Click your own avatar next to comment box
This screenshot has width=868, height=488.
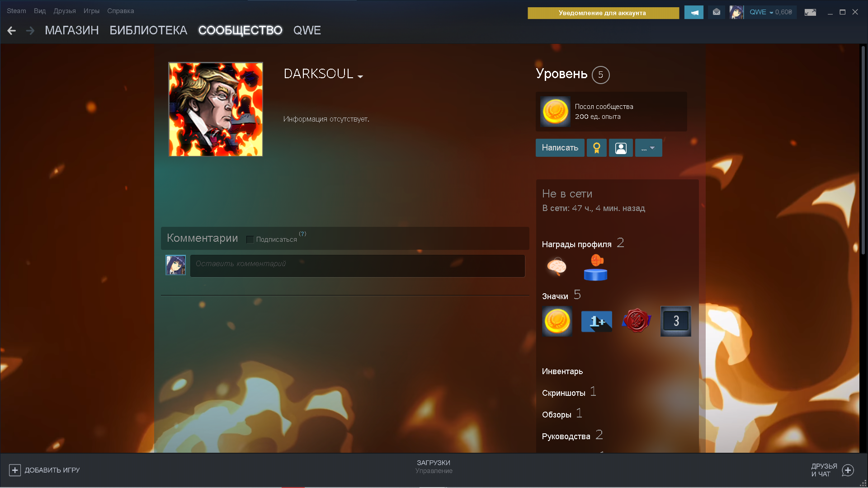tap(175, 265)
